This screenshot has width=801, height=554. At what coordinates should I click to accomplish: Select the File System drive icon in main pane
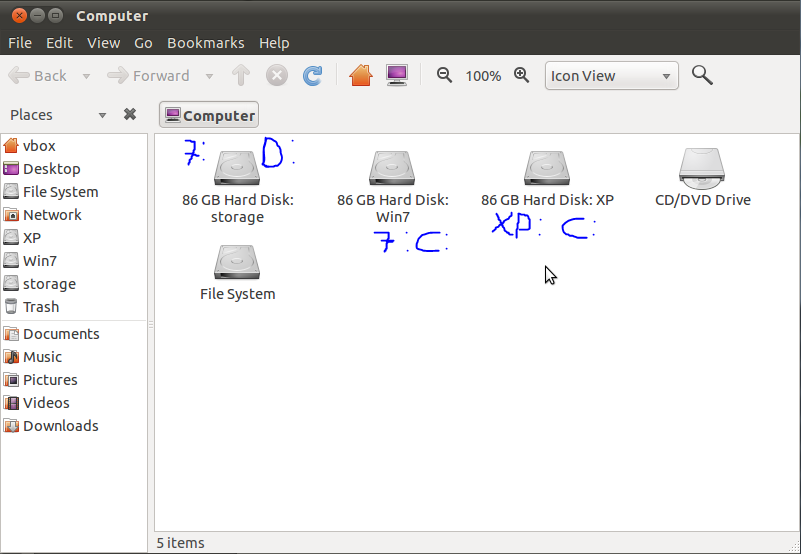pyautogui.click(x=237, y=262)
